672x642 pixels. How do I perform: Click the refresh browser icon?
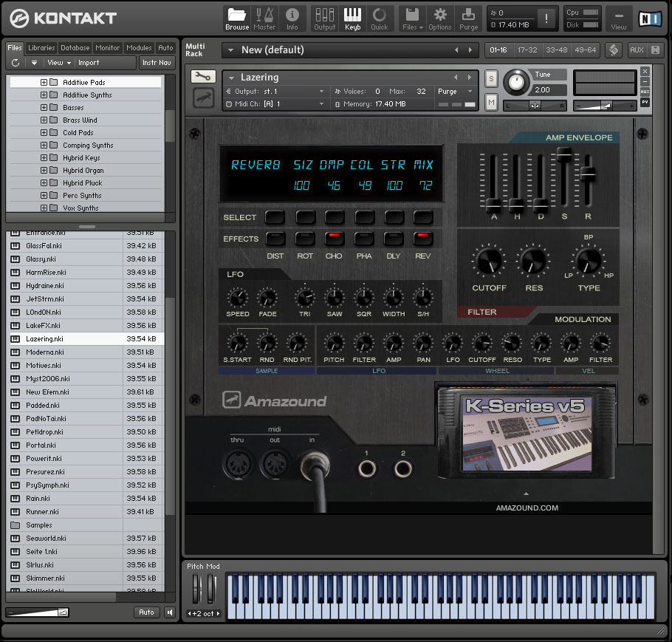tap(16, 63)
